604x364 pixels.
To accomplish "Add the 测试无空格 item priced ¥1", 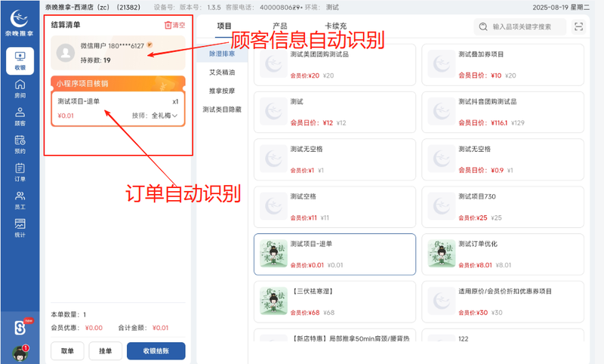I will click(x=334, y=159).
